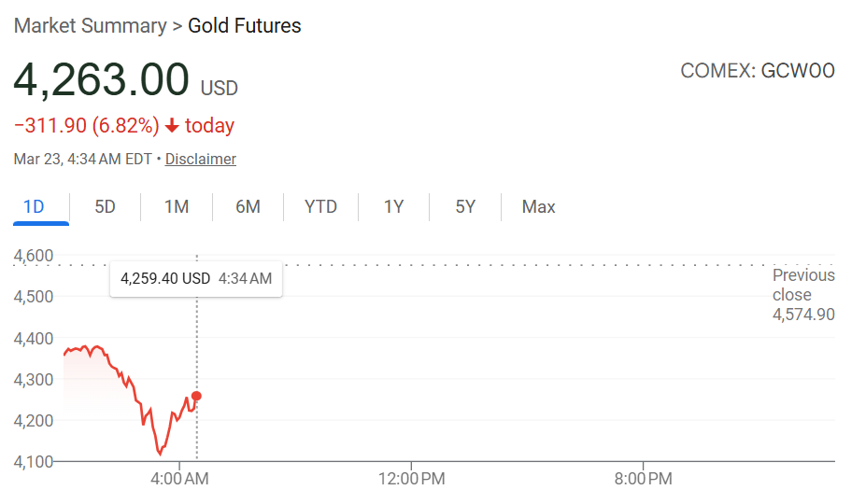
Task: Show the 1M price range
Action: coord(177,207)
